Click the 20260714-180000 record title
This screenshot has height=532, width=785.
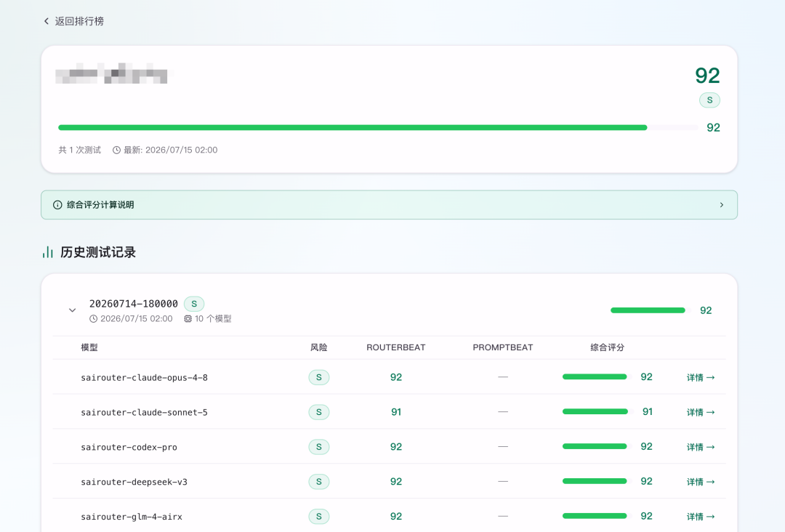(x=134, y=304)
